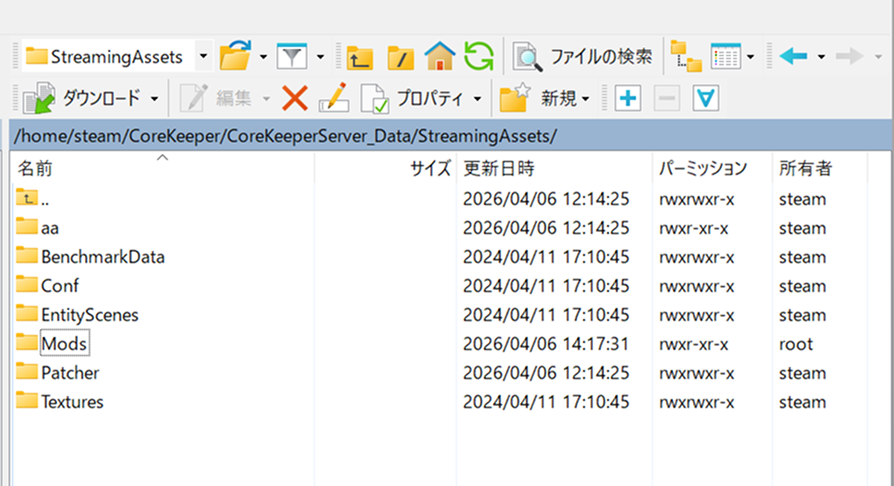Expand the 新規 dropdown menu
The height and width of the screenshot is (486, 894).
pyautogui.click(x=586, y=98)
